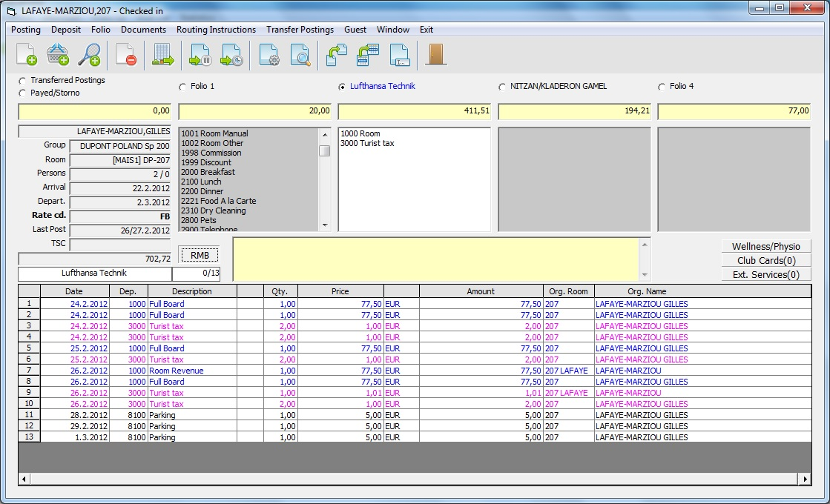This screenshot has height=504, width=830.
Task: Open article posting via the basket icon
Action: [x=58, y=55]
